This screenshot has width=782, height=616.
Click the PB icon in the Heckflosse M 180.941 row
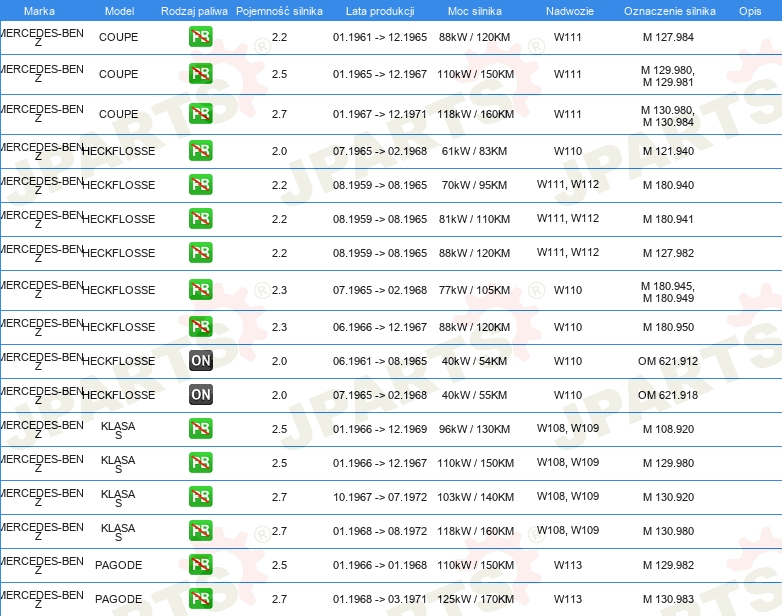pos(201,219)
